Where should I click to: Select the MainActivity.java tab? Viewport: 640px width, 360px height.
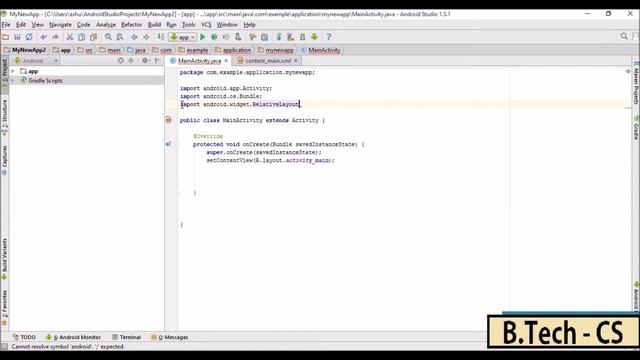click(x=199, y=61)
